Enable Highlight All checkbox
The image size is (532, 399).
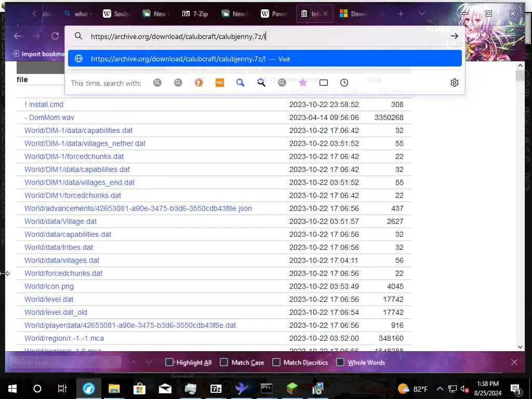tap(169, 362)
